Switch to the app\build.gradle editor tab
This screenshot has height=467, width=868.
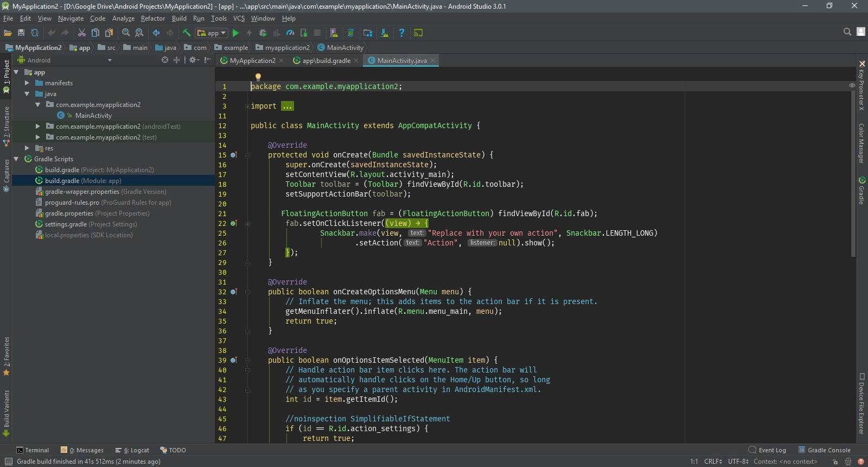pyautogui.click(x=326, y=60)
